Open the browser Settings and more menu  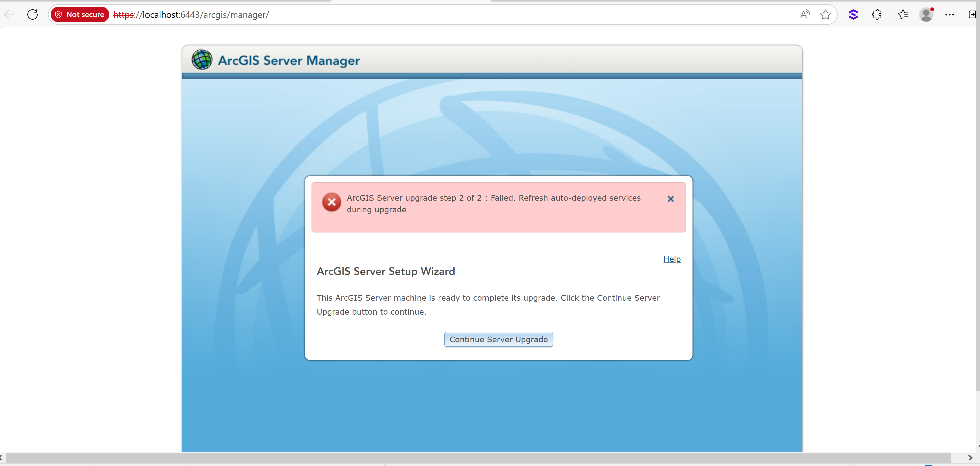pos(950,14)
